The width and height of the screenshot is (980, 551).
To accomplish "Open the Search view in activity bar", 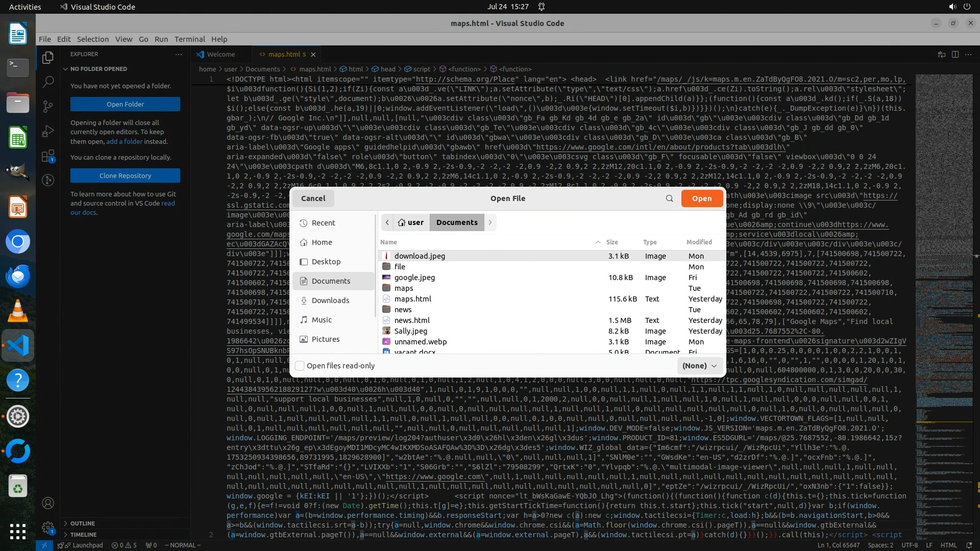I will pos(48,82).
